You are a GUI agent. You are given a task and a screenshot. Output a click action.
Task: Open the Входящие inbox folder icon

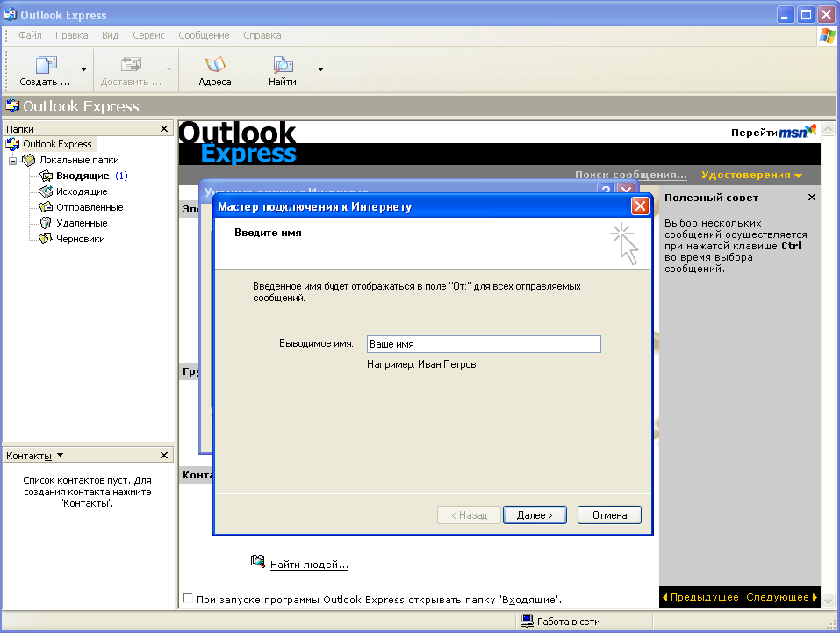[46, 176]
